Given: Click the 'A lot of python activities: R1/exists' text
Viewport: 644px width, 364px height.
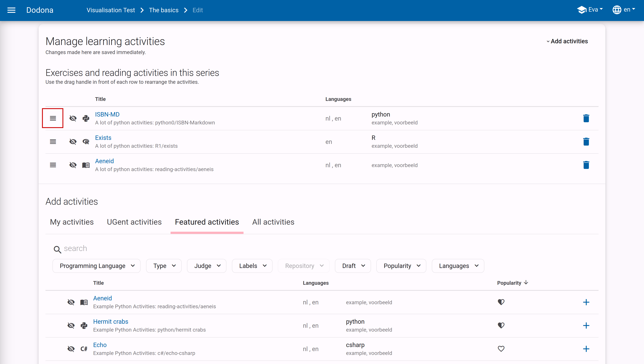Looking at the screenshot, I should [x=136, y=146].
